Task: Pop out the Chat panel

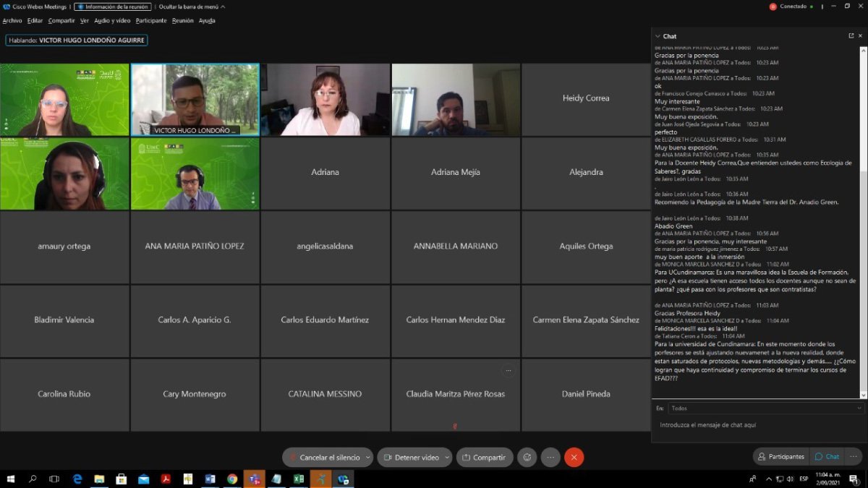Action: [x=851, y=35]
